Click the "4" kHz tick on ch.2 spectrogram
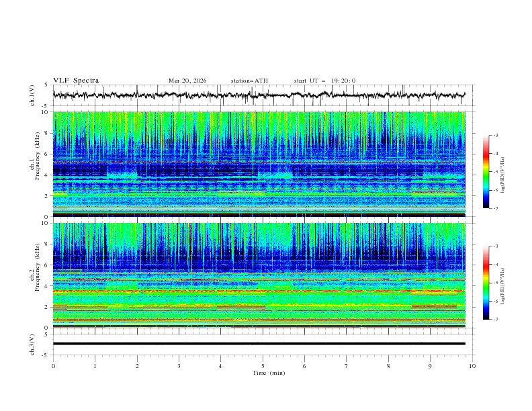This screenshot has width=532, height=411. [47, 286]
